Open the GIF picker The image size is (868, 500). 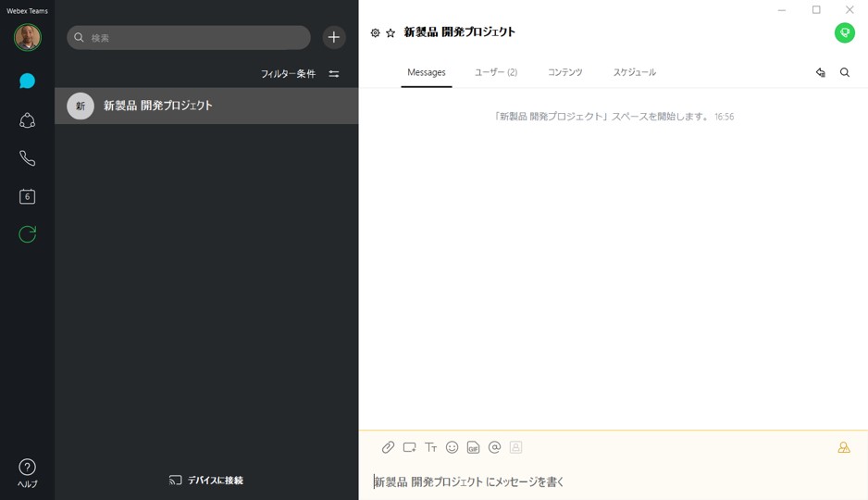pyautogui.click(x=473, y=447)
